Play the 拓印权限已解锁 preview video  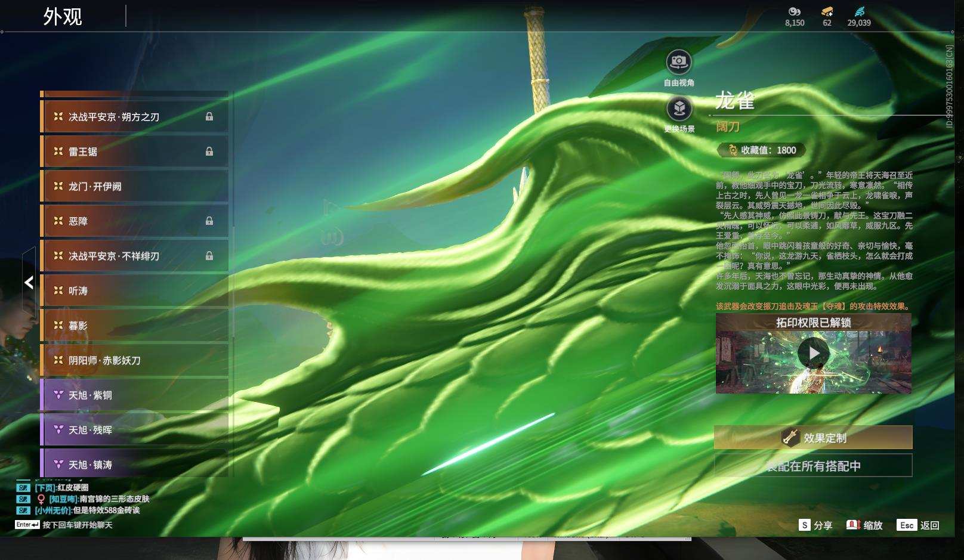coord(813,353)
